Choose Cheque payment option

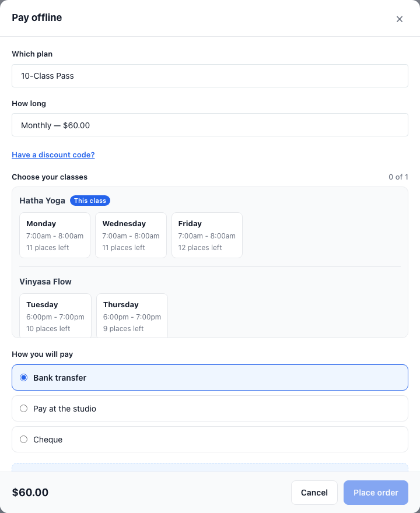(x=210, y=440)
